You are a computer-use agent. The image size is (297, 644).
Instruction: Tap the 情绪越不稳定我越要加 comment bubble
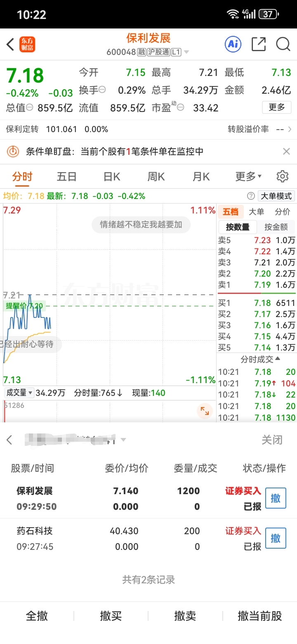141,225
